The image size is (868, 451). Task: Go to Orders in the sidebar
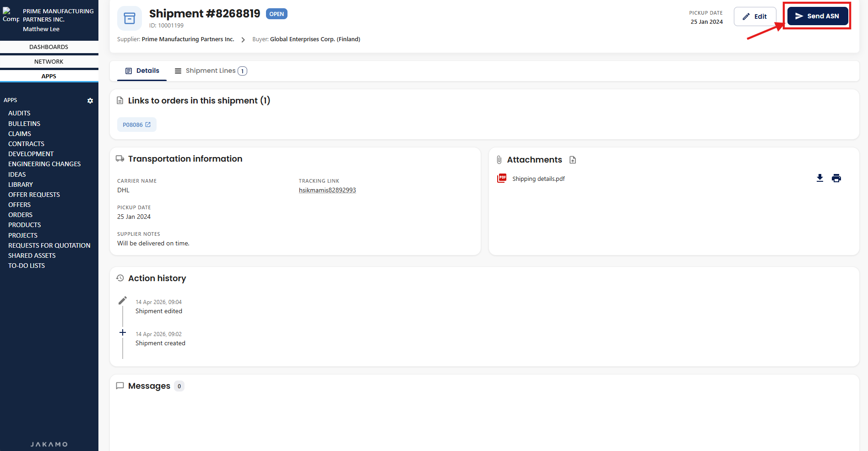pyautogui.click(x=20, y=215)
